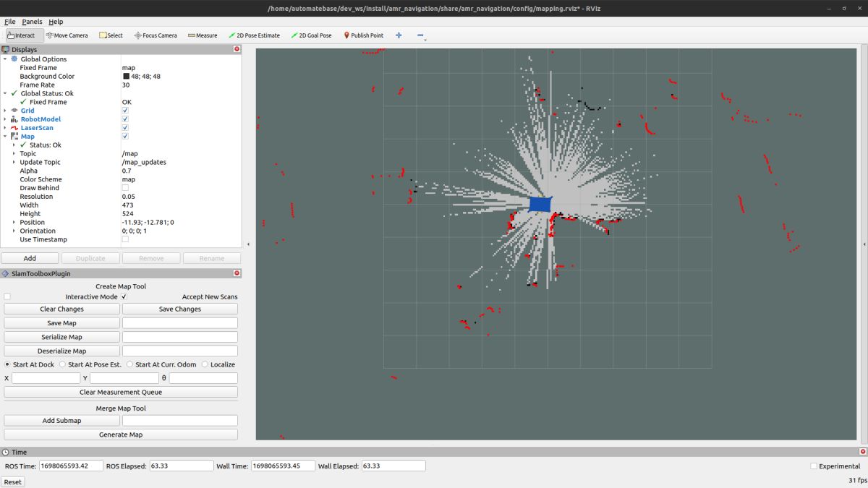Click the Background Color swatch
868x488 pixels.
(x=126, y=76)
